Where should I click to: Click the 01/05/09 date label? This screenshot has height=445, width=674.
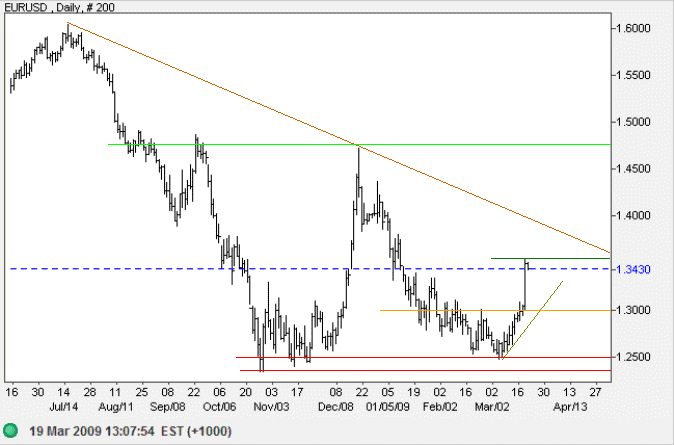point(388,406)
